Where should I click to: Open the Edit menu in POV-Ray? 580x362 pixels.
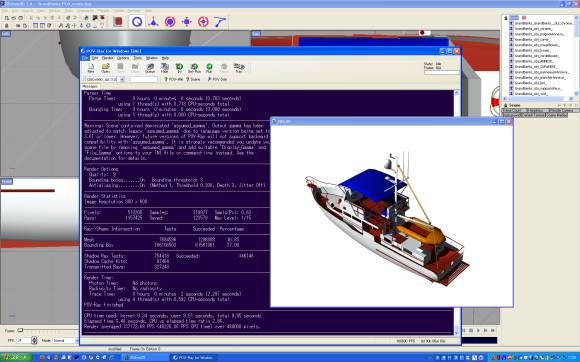point(95,58)
